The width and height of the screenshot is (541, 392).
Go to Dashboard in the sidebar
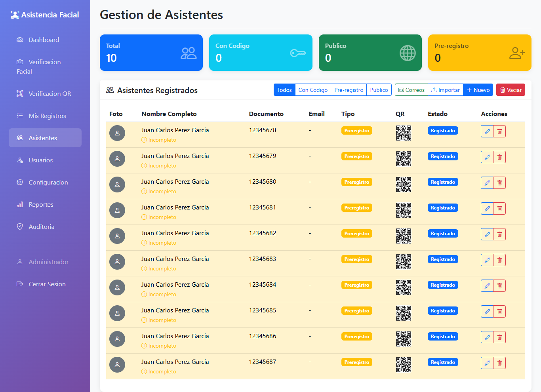[x=44, y=40]
